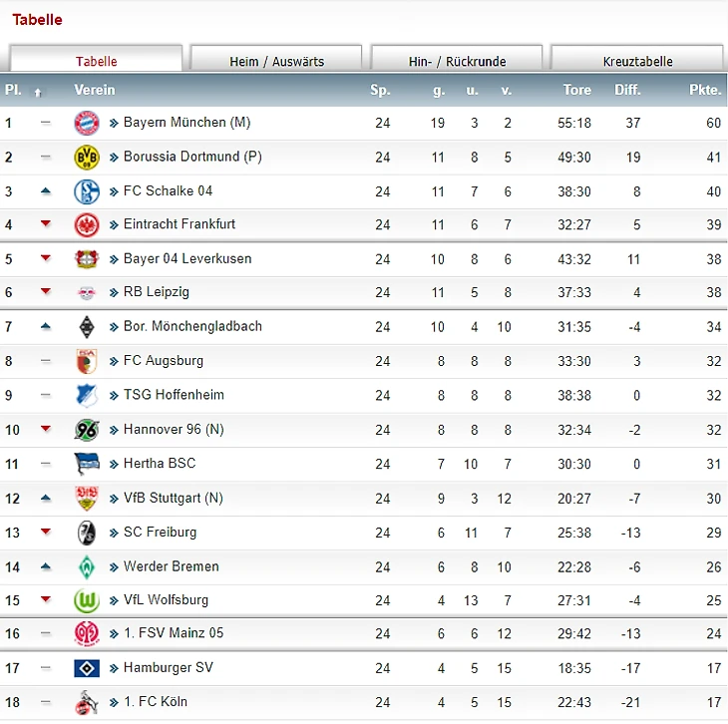Go to TSG Hoffenheim link

tap(174, 395)
